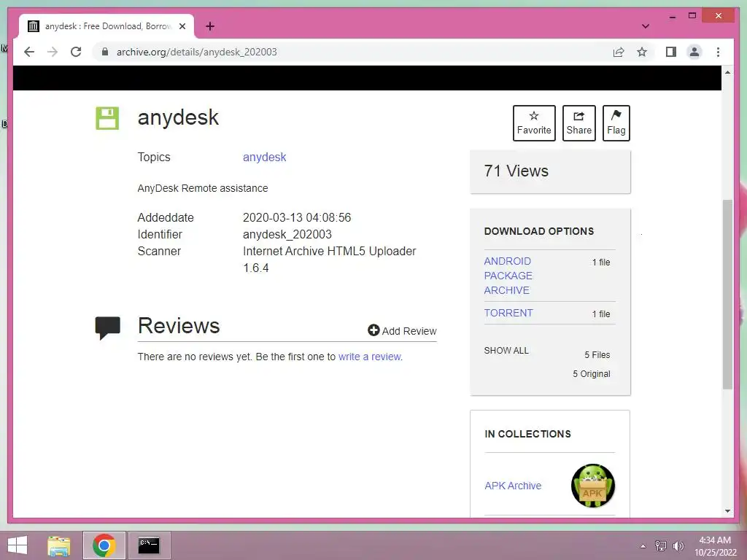Click the identifier value anydesk_202003
The height and width of the screenshot is (560, 747).
pyautogui.click(x=287, y=234)
